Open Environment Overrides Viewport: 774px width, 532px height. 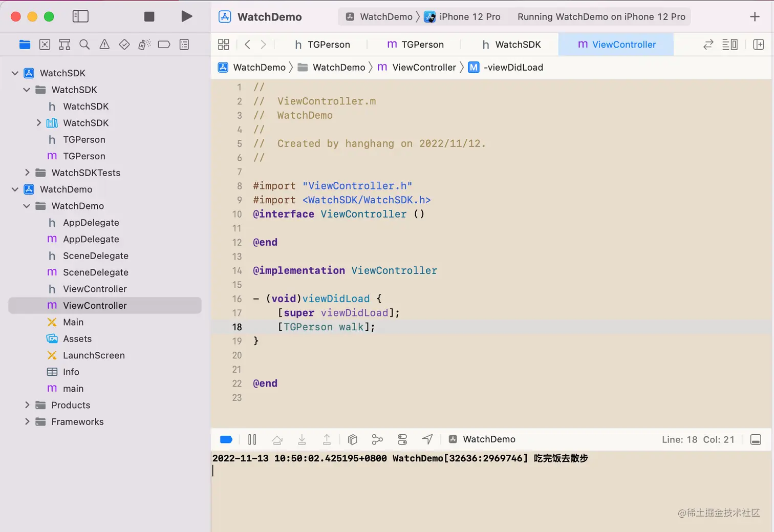[x=402, y=439]
